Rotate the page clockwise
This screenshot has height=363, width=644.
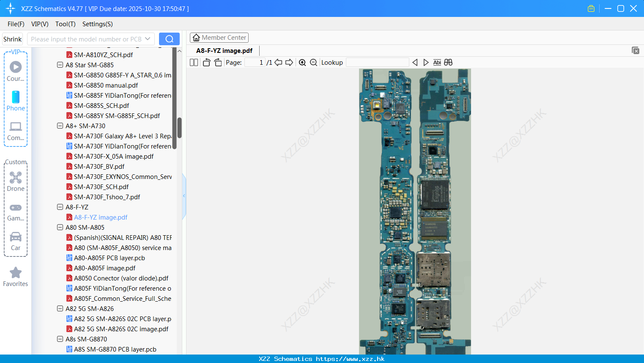[x=218, y=62]
